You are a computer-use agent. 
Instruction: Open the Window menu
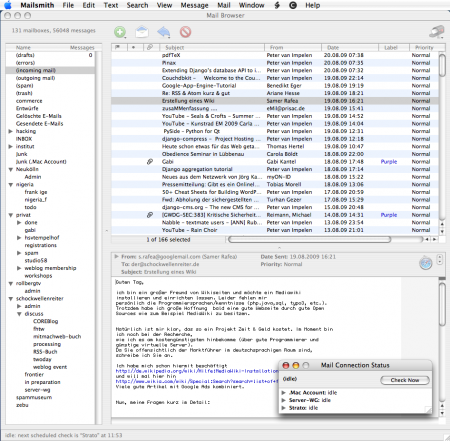[251, 5]
